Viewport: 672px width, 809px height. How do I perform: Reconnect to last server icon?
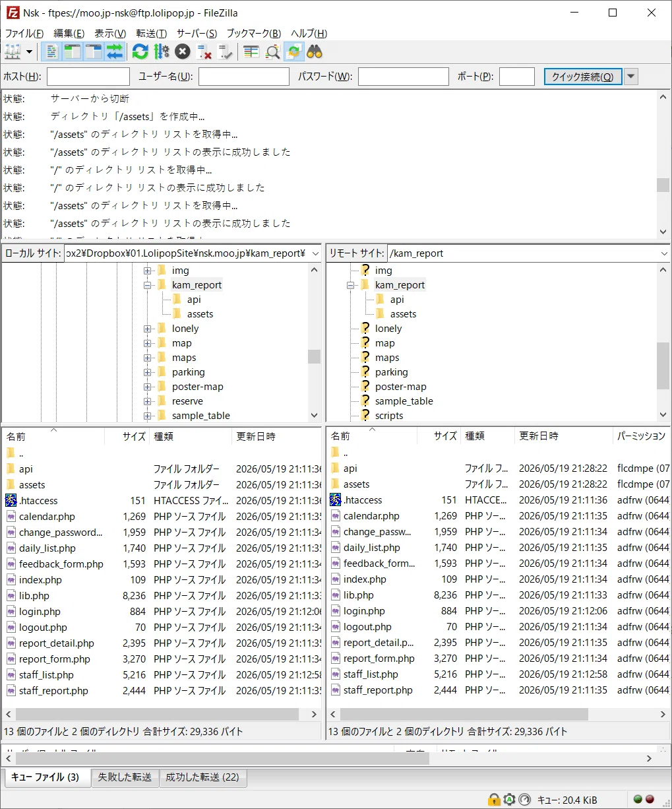(226, 52)
